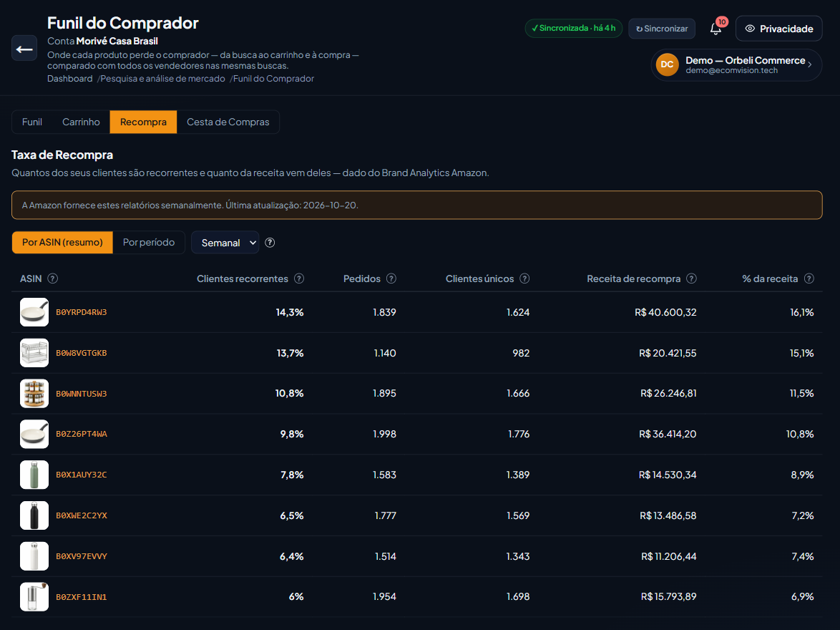
Task: Open ASIN link B0W8VGTGKB
Action: pos(82,353)
